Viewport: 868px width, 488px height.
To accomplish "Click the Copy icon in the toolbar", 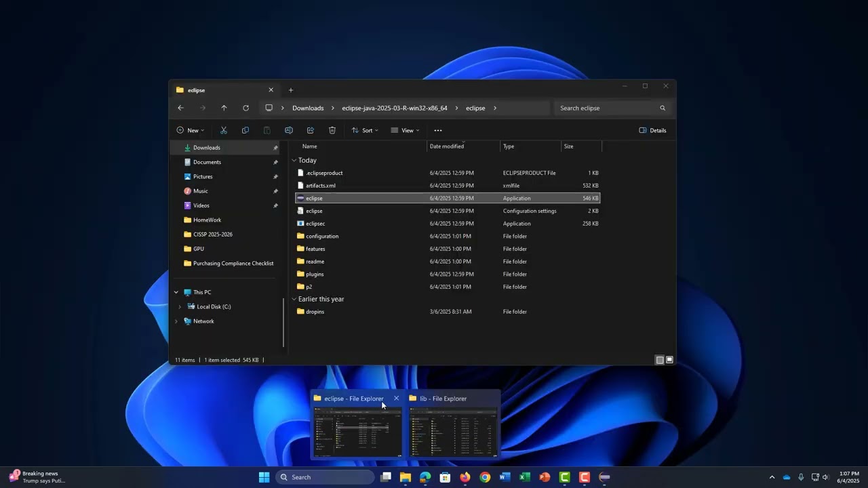I will tap(245, 130).
